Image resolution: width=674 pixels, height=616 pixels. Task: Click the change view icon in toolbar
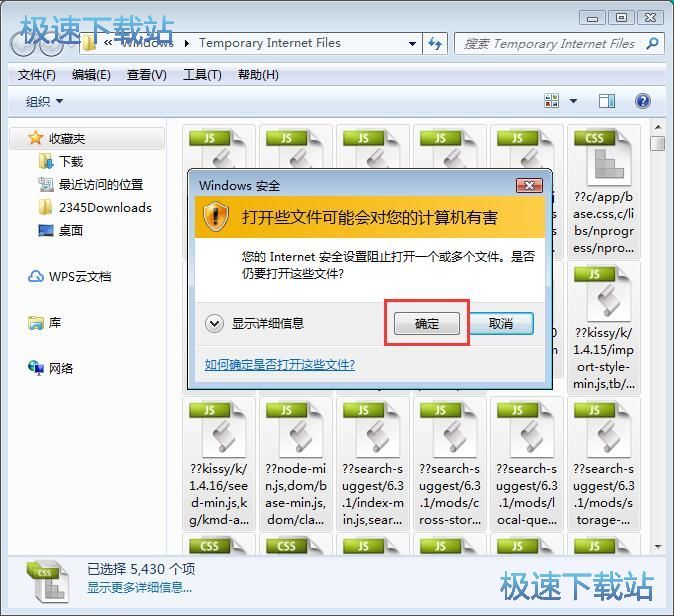tap(551, 101)
